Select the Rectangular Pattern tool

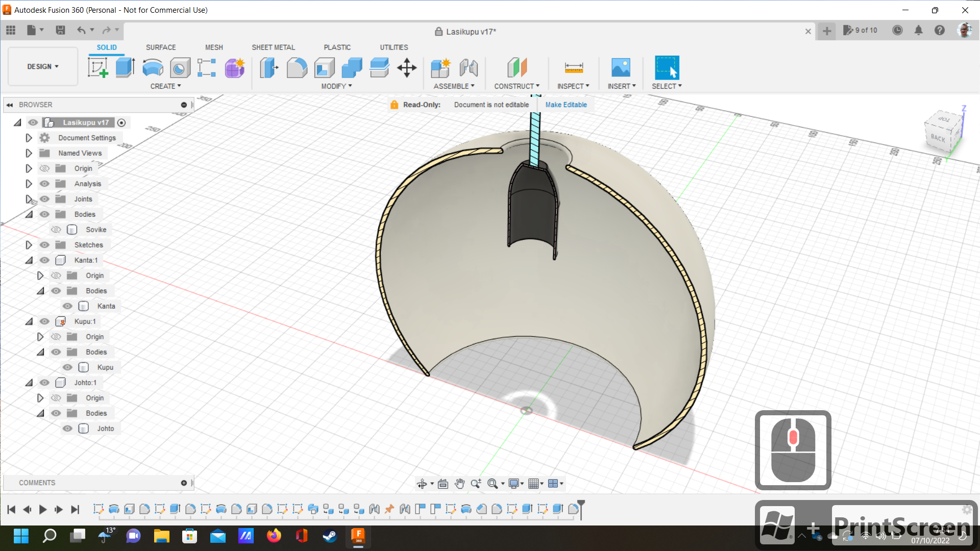coord(207,67)
